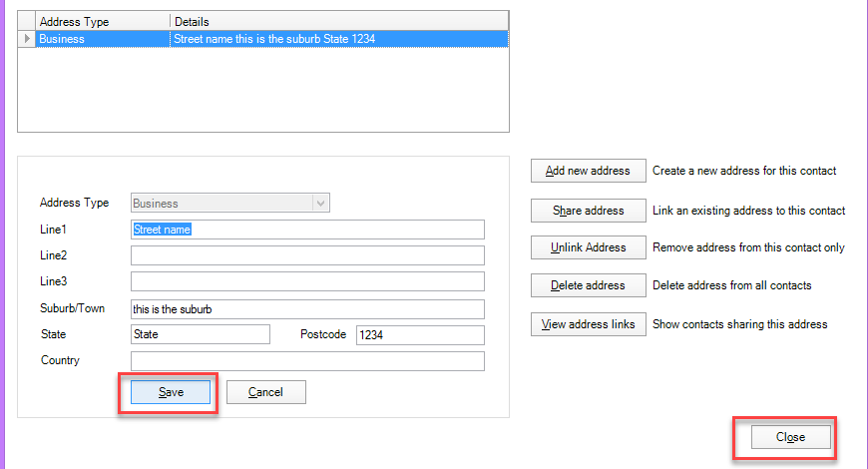Click the Delete address button
The height and width of the screenshot is (469, 868).
coord(588,285)
